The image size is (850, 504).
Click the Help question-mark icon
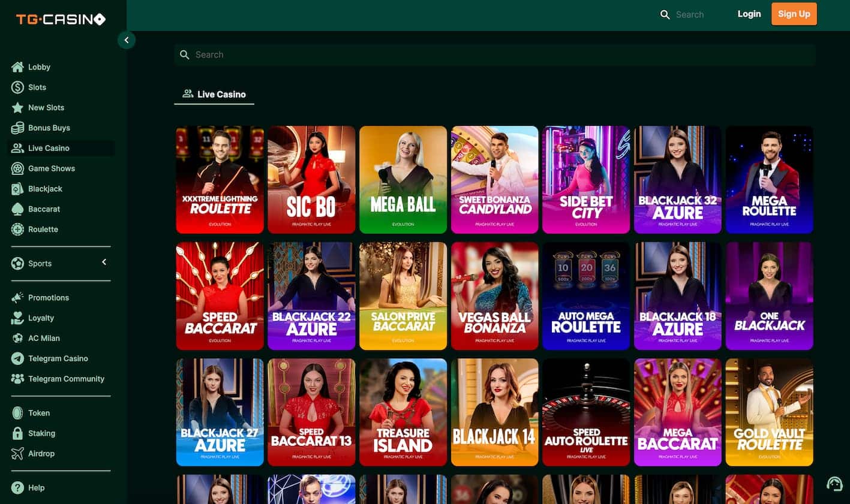click(x=17, y=488)
